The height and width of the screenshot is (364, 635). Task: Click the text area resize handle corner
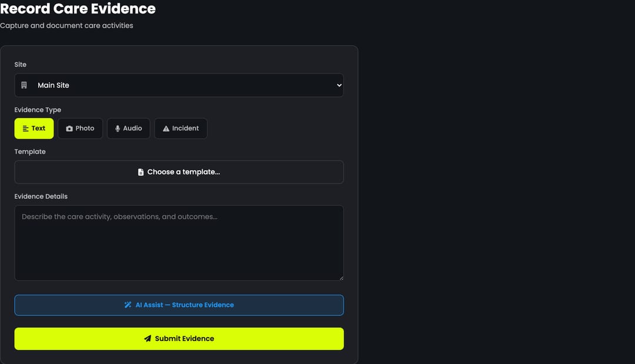(341, 278)
